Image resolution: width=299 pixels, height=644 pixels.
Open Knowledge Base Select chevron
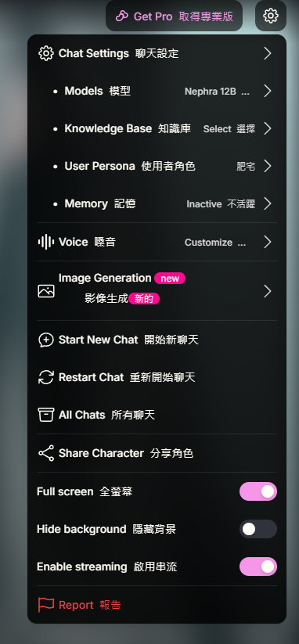coord(268,128)
